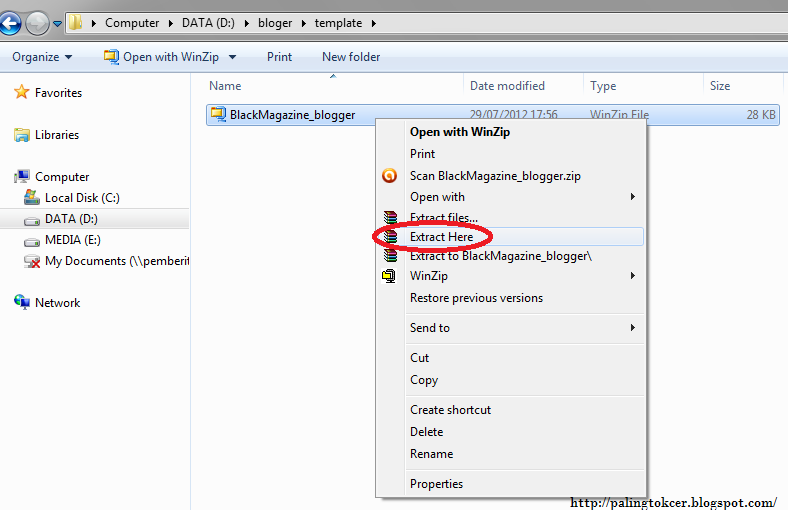Image resolution: width=788 pixels, height=510 pixels.
Task: Click the 28 KB size cell
Action: 761,115
